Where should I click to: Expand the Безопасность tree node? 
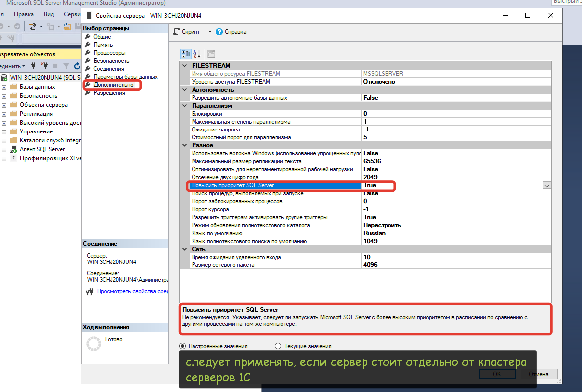4,96
